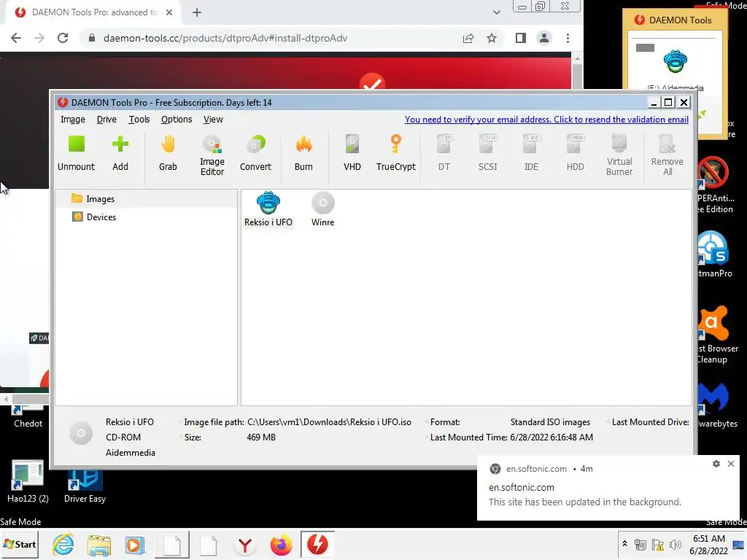Open Internet Explorer from the taskbar

click(x=63, y=544)
